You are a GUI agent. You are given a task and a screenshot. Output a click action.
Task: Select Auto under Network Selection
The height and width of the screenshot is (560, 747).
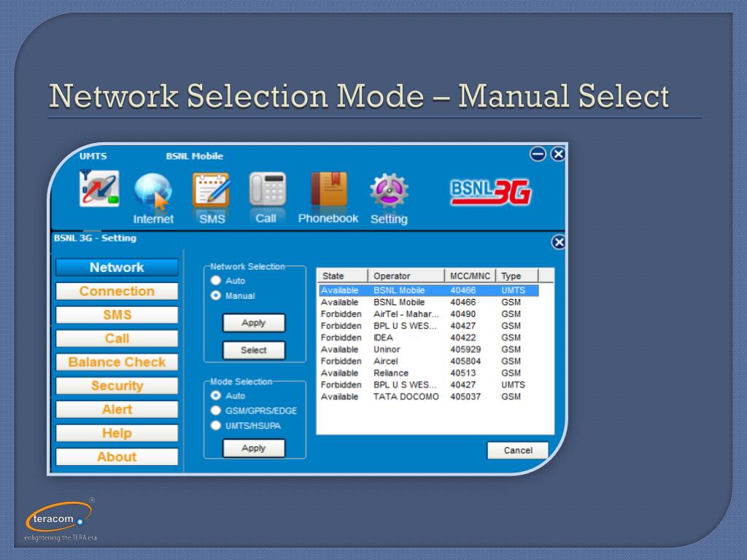pyautogui.click(x=216, y=281)
